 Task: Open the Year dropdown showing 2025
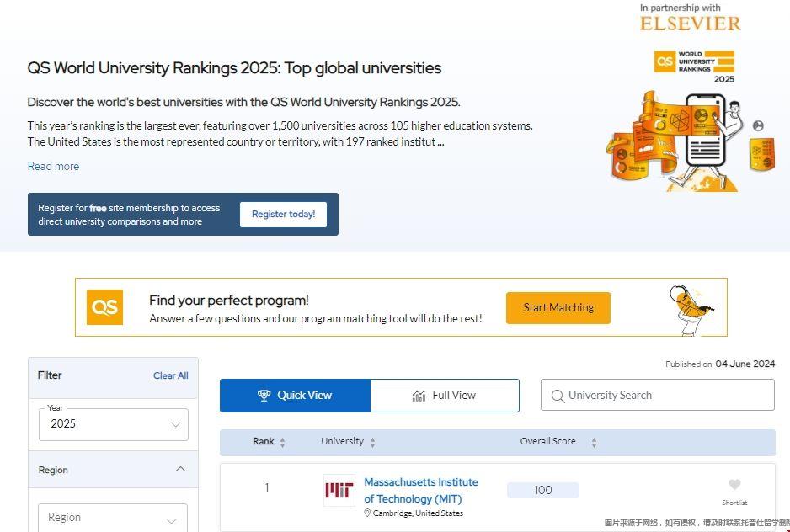click(113, 424)
